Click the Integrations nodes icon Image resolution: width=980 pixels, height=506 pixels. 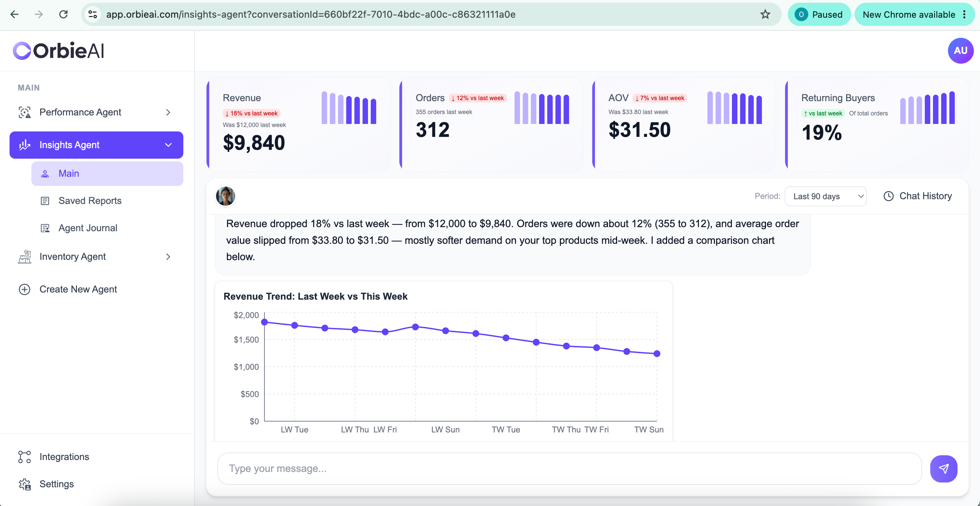pyautogui.click(x=25, y=457)
